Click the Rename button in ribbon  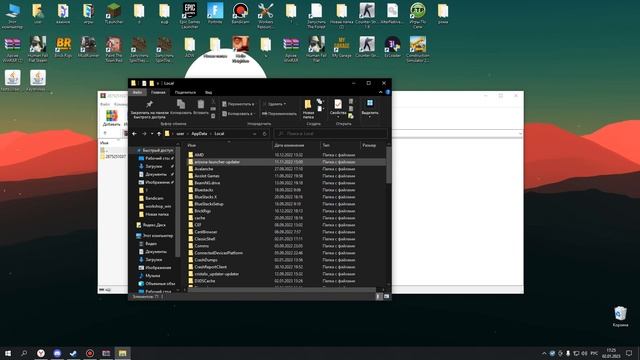tap(279, 113)
